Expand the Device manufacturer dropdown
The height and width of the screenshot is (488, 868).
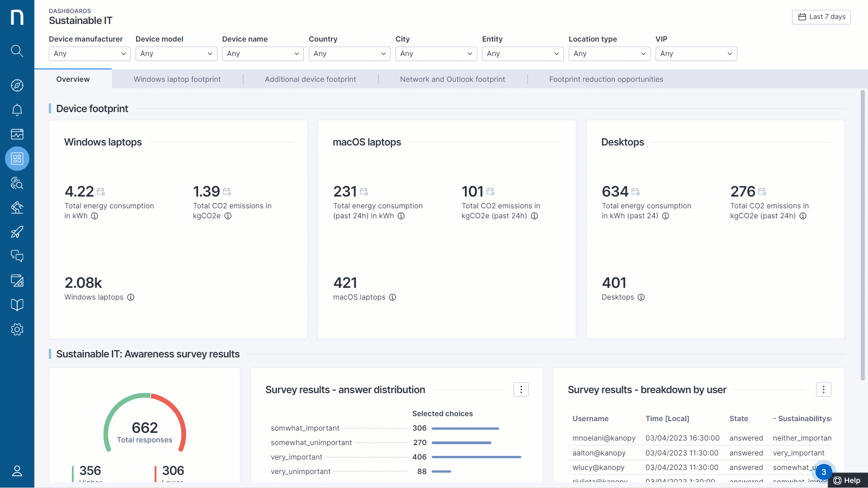(x=90, y=54)
